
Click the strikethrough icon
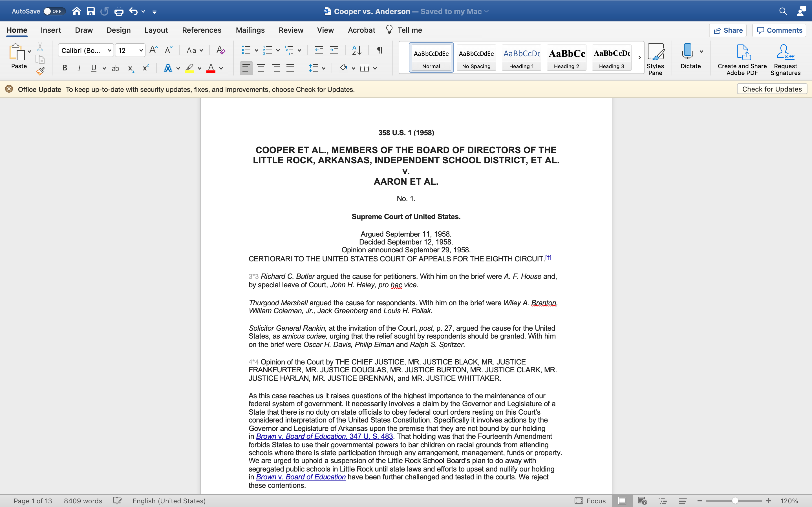pos(115,68)
